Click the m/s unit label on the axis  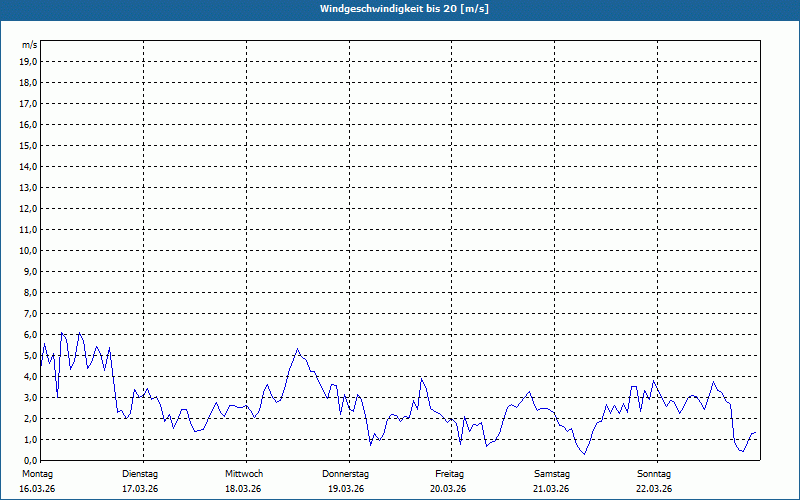[29, 45]
